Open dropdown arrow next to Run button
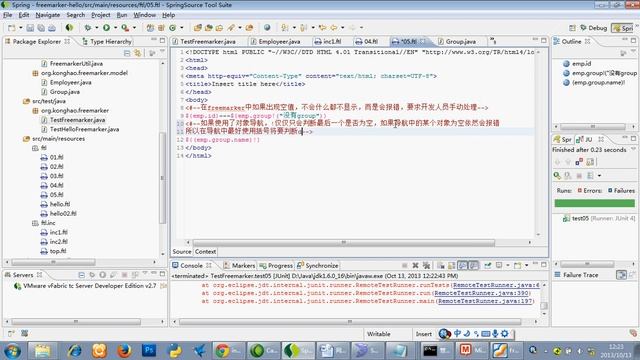The height and width of the screenshot is (360, 640). [116, 28]
